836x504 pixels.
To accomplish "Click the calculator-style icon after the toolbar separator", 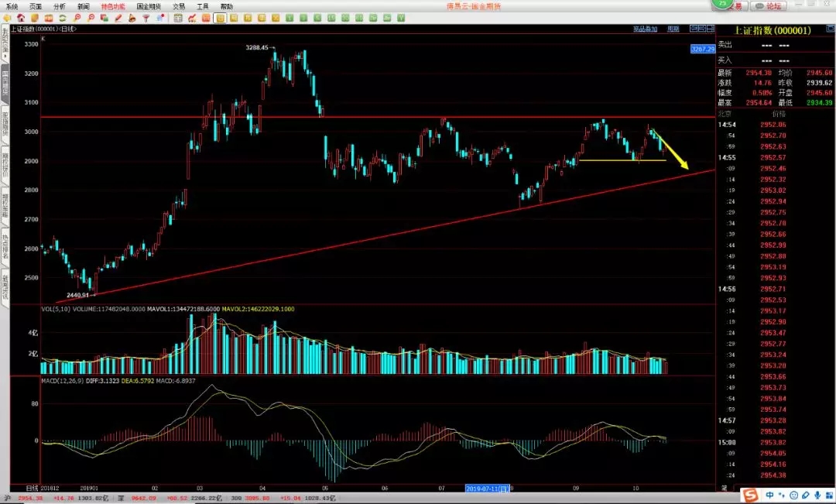I will point(178,18).
